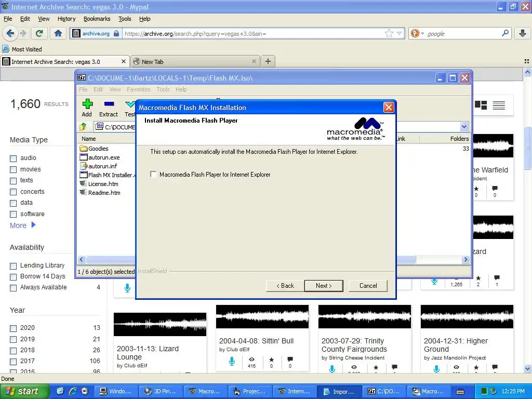Image resolution: width=532 pixels, height=399 pixels.
Task: Expand More media types
Action: pyautogui.click(x=22, y=225)
